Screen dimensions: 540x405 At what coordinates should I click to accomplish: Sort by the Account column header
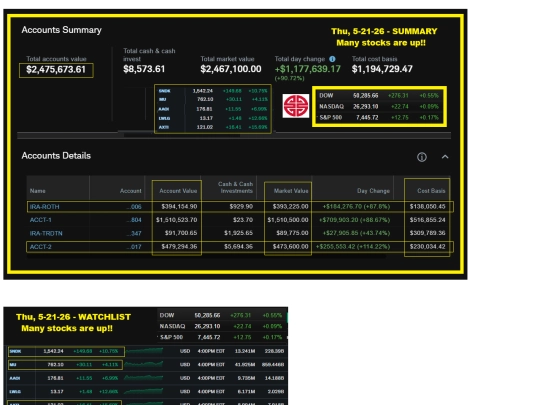click(131, 191)
